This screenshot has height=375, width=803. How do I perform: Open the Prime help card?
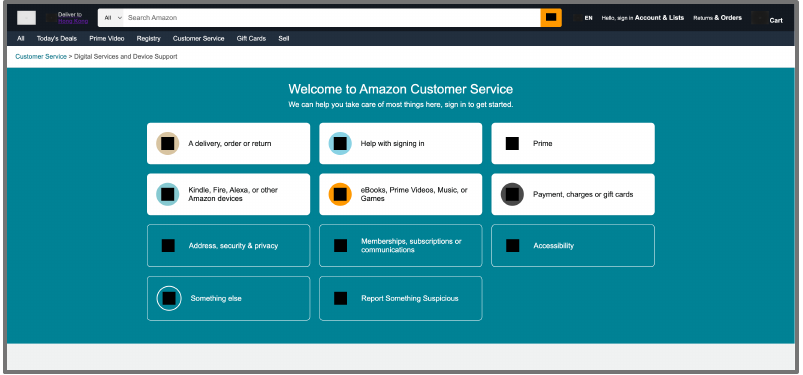[573, 143]
